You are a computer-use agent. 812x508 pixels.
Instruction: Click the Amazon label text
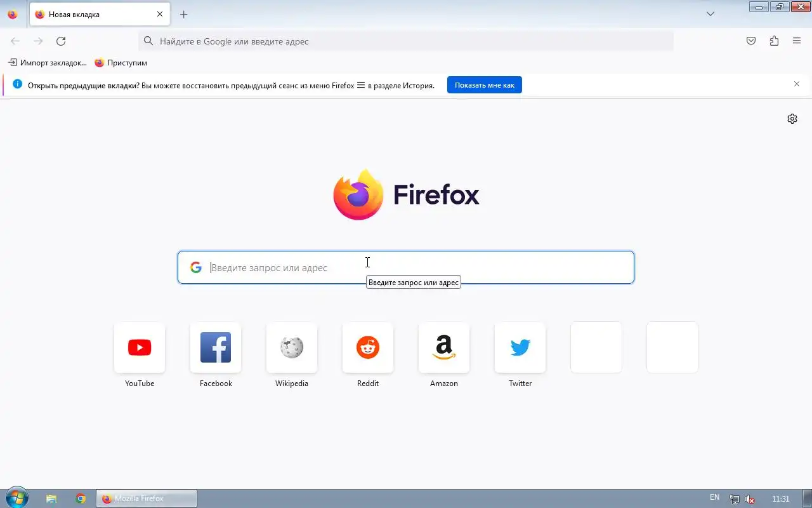pyautogui.click(x=444, y=384)
